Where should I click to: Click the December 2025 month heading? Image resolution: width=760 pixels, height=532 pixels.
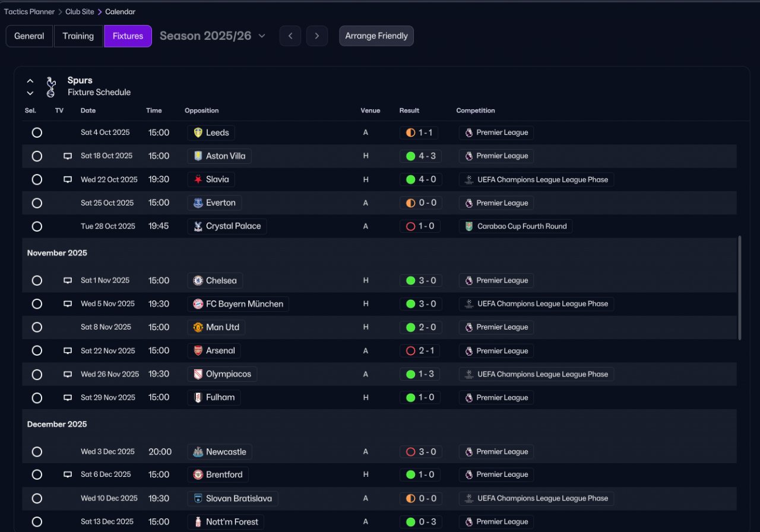coord(57,424)
